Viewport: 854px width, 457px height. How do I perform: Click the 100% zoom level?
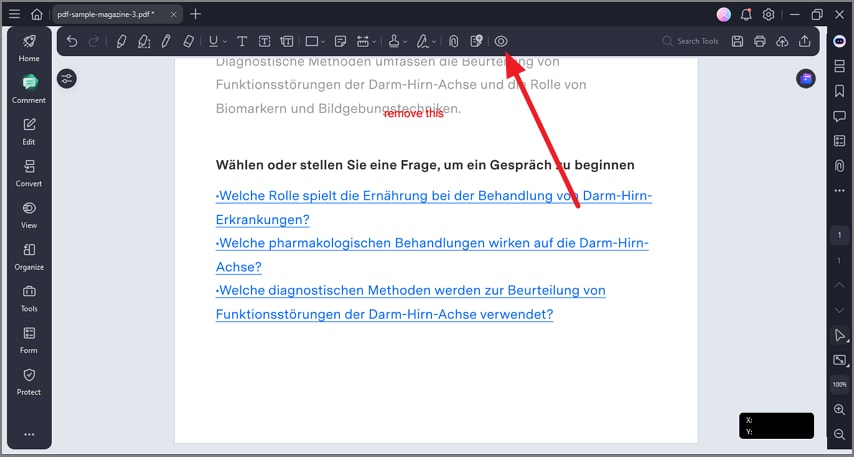839,385
